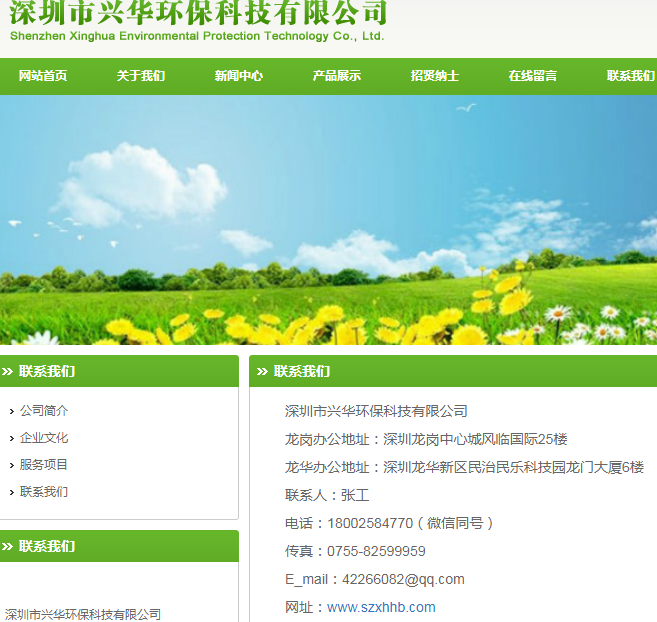Click the meadow and sky banner image
The image size is (657, 622).
328,220
